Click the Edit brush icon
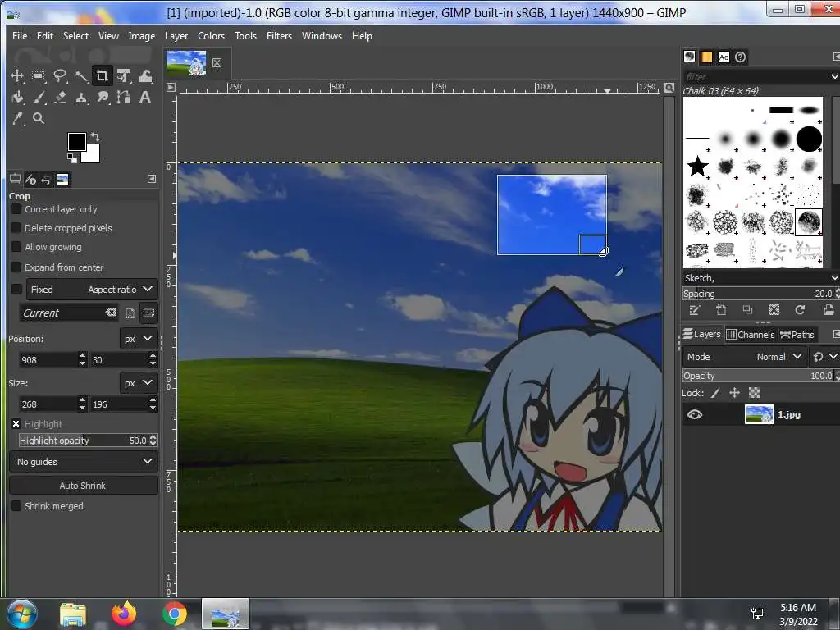This screenshot has height=630, width=840. [x=694, y=309]
